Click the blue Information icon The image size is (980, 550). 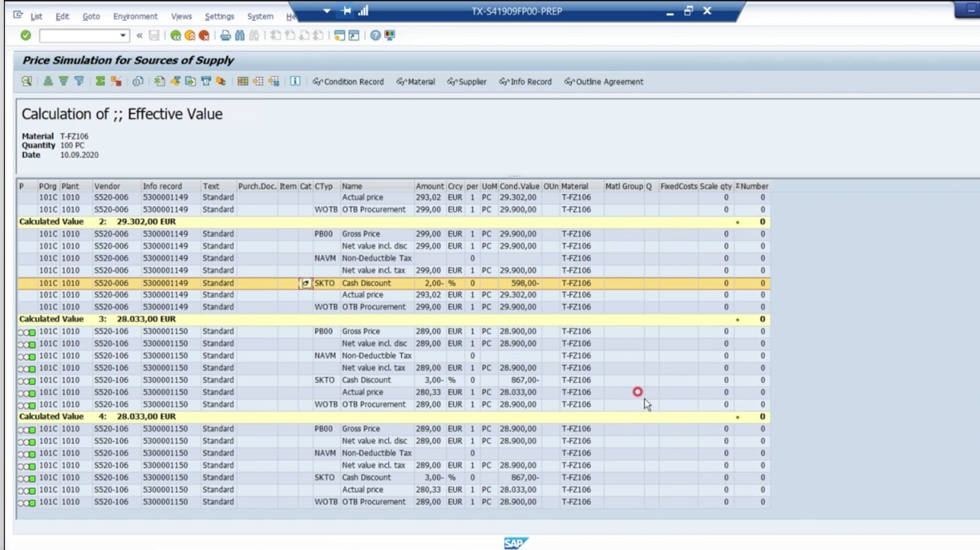tap(295, 81)
